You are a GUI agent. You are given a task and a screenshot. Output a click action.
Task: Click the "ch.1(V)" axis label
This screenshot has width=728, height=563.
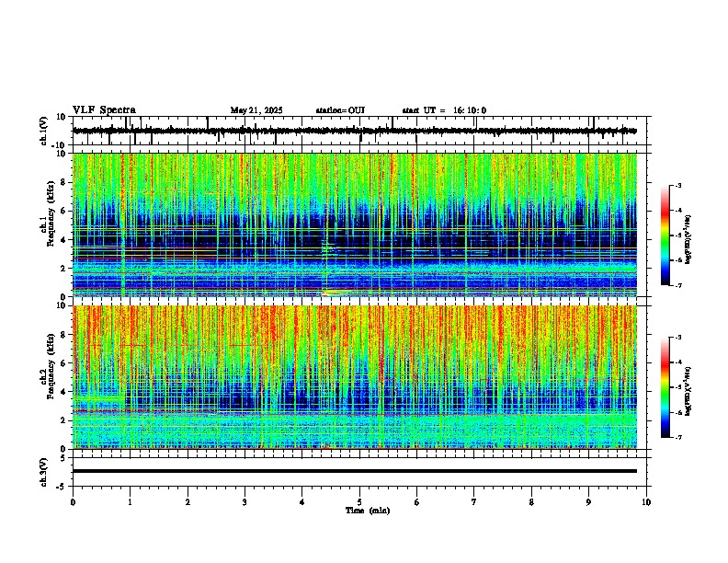click(x=44, y=131)
